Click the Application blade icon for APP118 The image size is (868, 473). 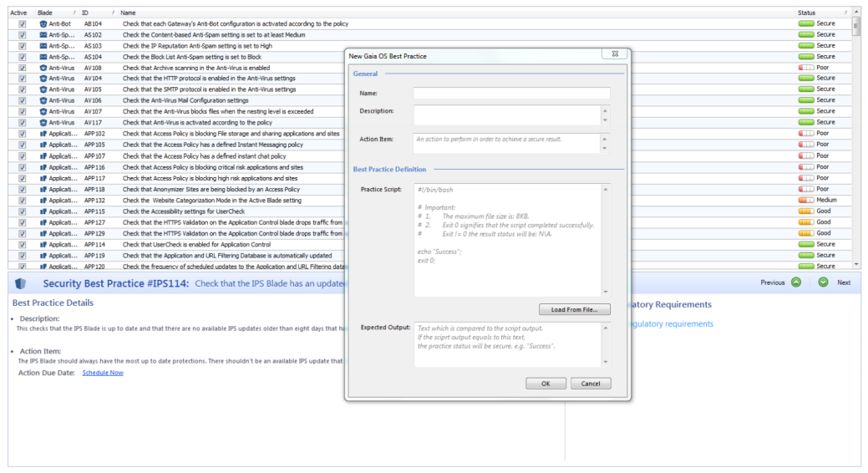pos(43,190)
